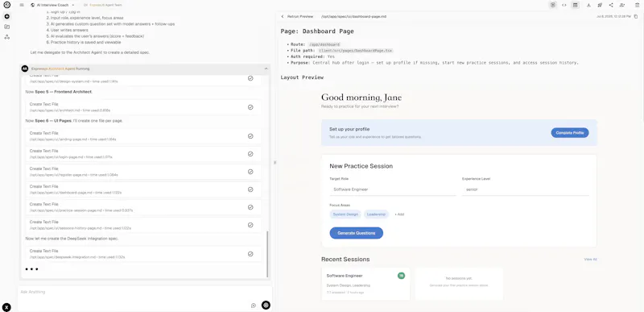
Task: Open the deepseek-integration.md Create Text File entry
Action: point(143,254)
